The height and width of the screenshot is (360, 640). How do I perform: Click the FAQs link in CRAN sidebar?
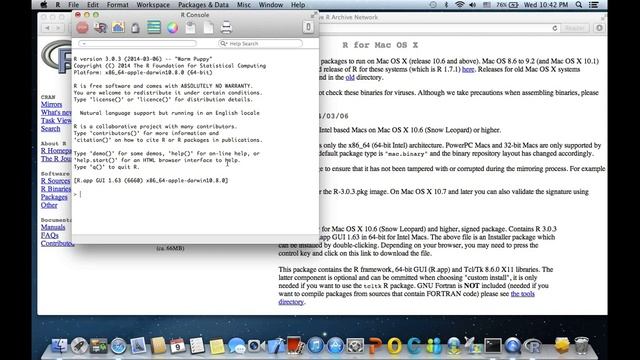pyautogui.click(x=50, y=236)
